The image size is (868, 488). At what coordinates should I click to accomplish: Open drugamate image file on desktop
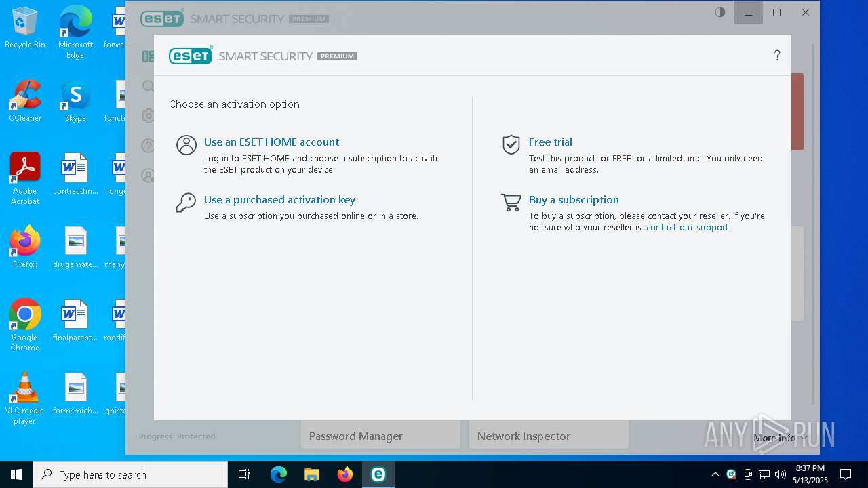[x=75, y=248]
